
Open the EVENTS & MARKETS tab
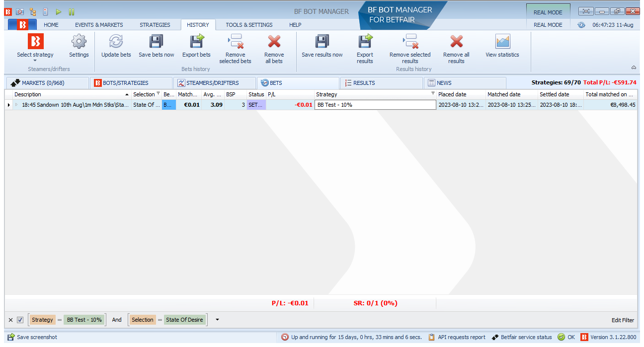[x=99, y=25]
